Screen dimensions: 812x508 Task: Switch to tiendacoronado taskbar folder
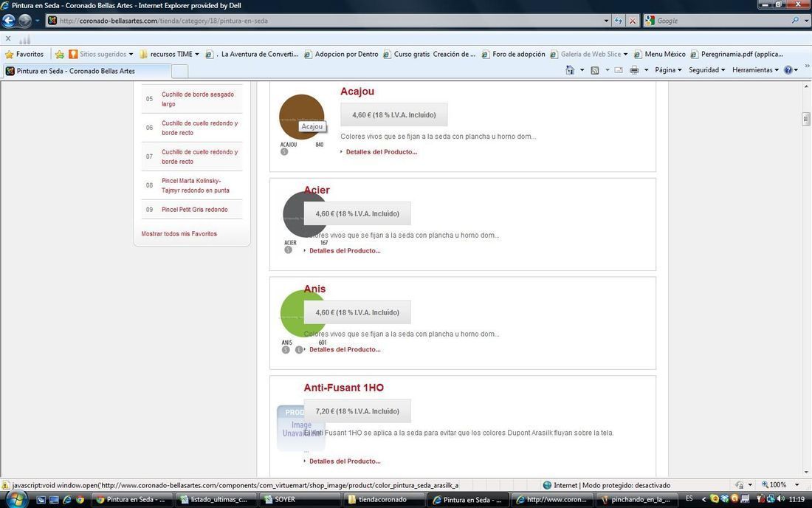(x=383, y=500)
